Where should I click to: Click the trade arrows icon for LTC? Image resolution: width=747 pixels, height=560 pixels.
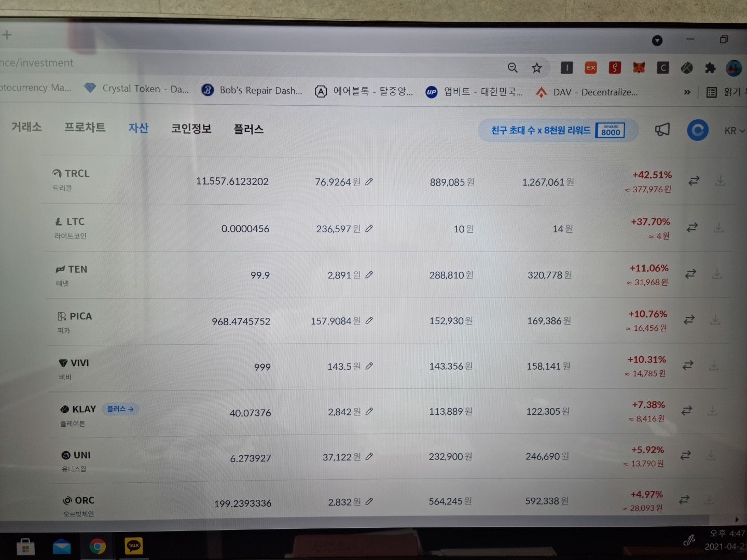coord(692,227)
